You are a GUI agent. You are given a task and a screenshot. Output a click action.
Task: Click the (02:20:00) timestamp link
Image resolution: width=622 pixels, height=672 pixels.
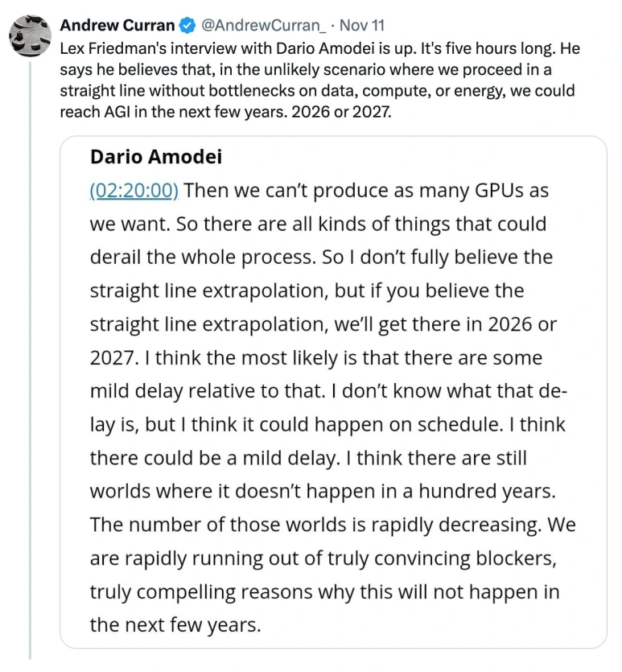(134, 190)
